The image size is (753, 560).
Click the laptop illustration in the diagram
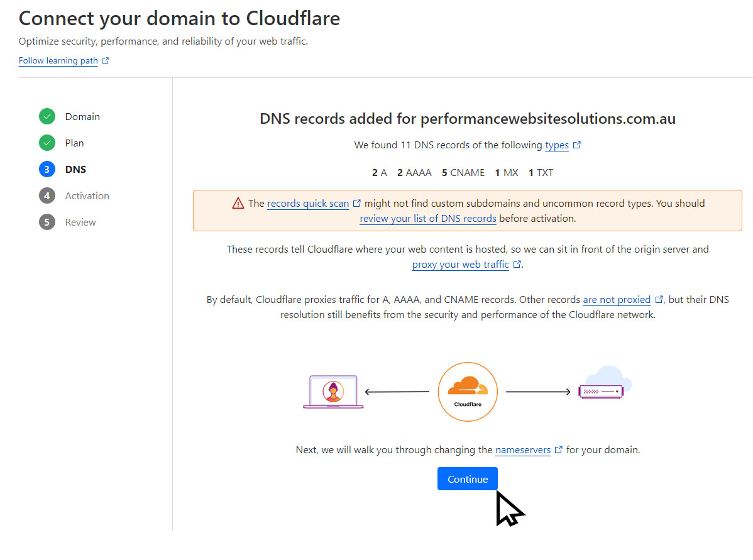(x=333, y=391)
